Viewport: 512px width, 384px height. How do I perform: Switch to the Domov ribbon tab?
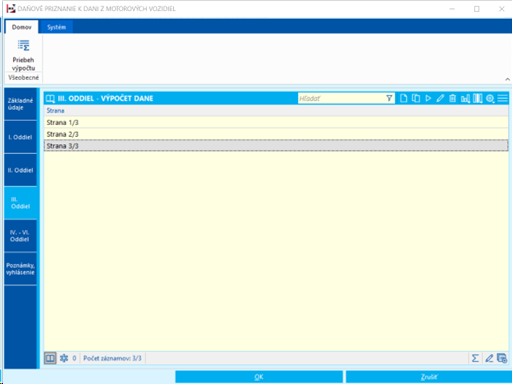[22, 27]
